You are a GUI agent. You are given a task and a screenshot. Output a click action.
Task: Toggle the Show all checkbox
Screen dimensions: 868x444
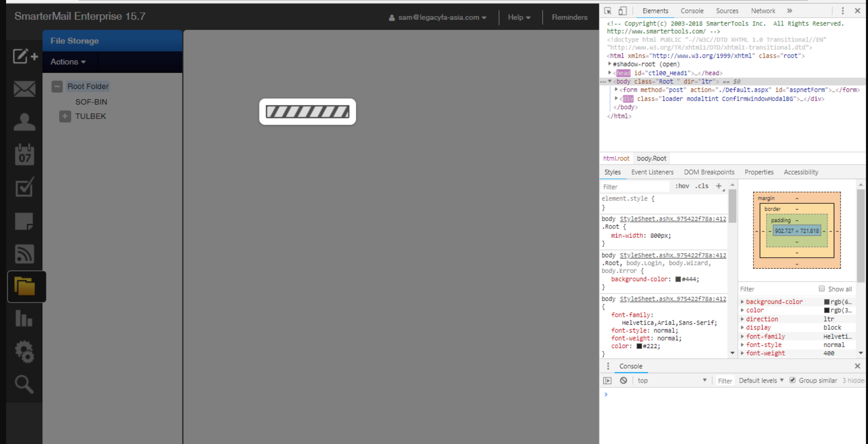[821, 289]
